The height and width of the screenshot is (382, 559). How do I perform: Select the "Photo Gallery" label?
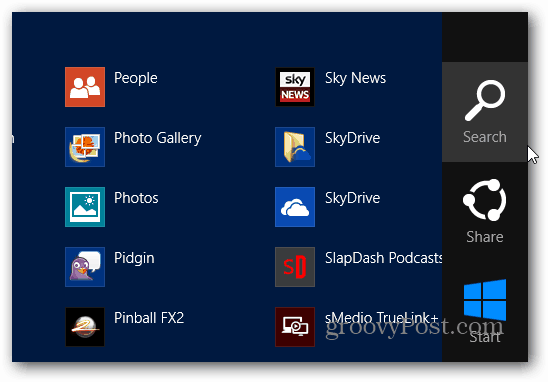[158, 139]
